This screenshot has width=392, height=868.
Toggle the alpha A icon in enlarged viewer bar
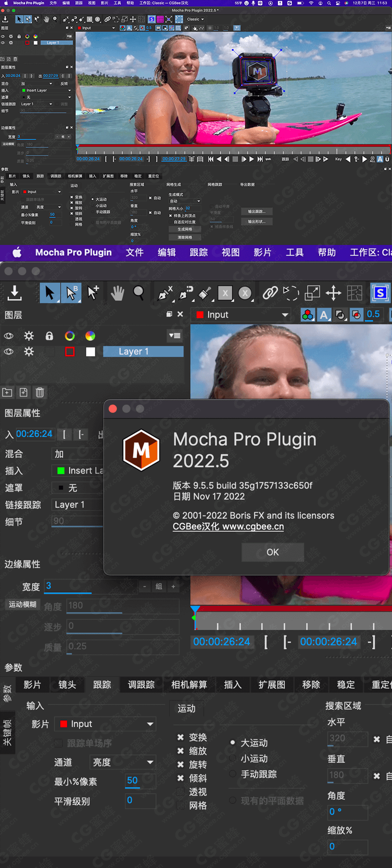[x=324, y=314]
